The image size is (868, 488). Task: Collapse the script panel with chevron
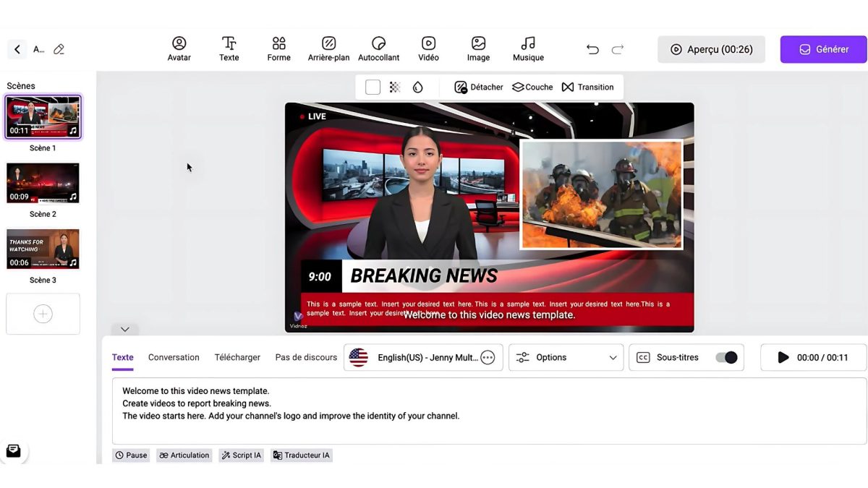coord(124,330)
